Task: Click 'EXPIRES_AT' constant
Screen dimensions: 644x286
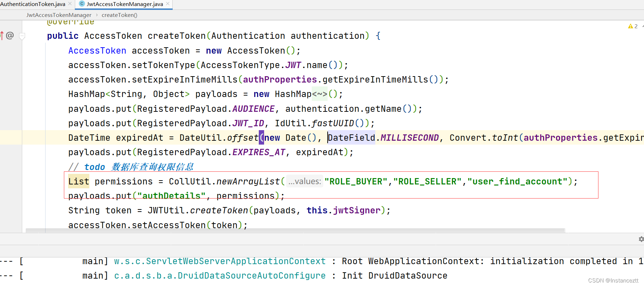Action: coord(259,152)
